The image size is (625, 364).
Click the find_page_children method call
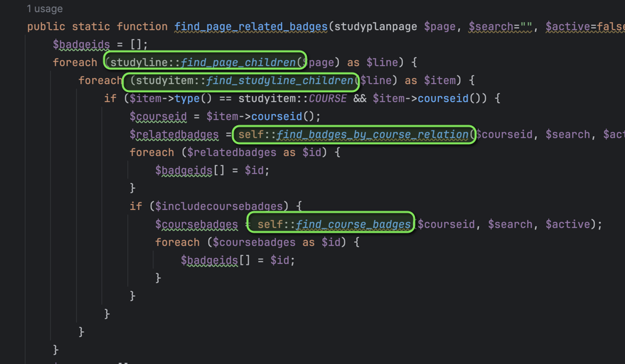(x=238, y=63)
